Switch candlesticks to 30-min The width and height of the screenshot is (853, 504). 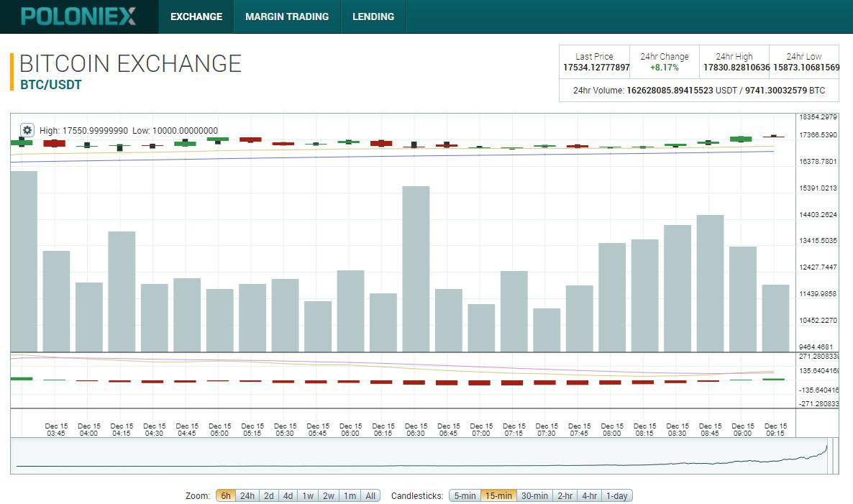coord(535,495)
